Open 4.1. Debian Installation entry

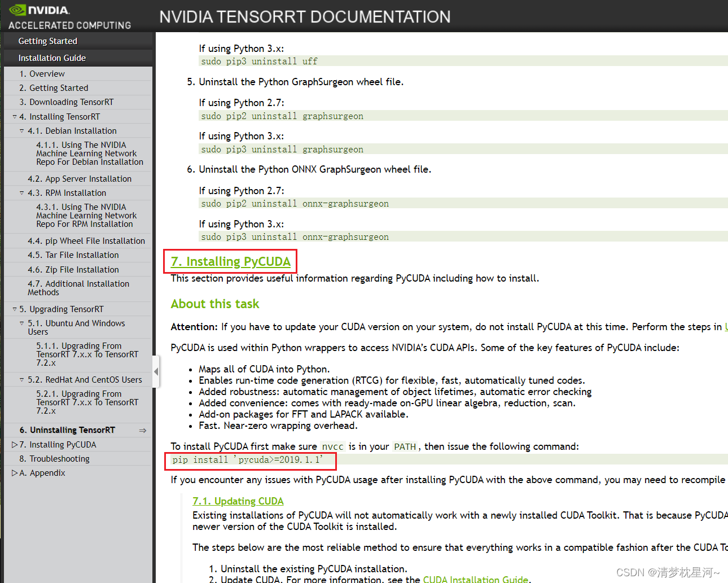[x=72, y=131]
